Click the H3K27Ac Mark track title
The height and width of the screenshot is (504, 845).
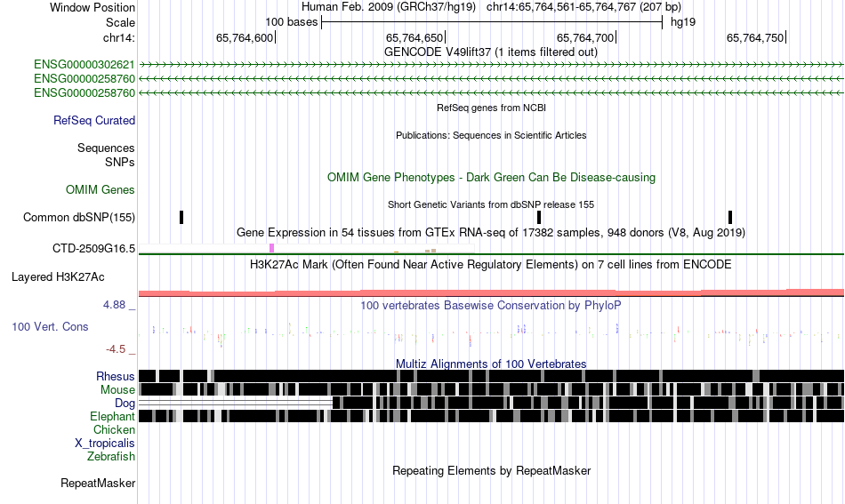(x=491, y=264)
